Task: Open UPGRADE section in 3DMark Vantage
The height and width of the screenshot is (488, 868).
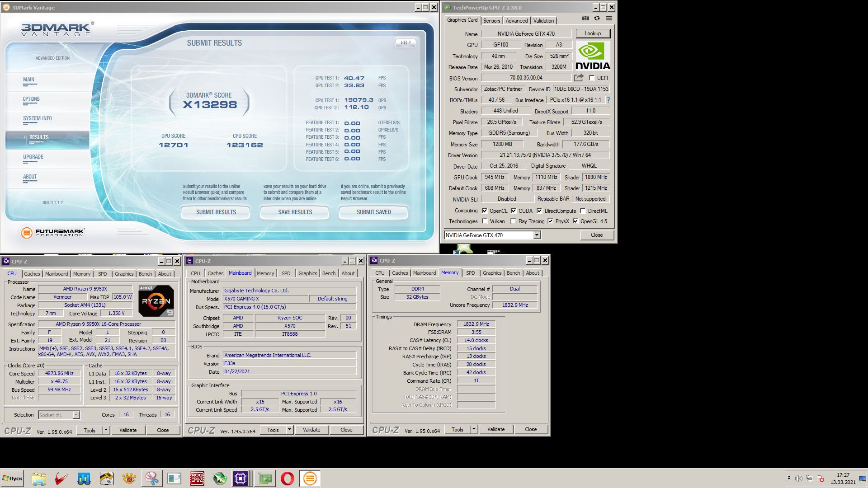Action: (x=33, y=157)
